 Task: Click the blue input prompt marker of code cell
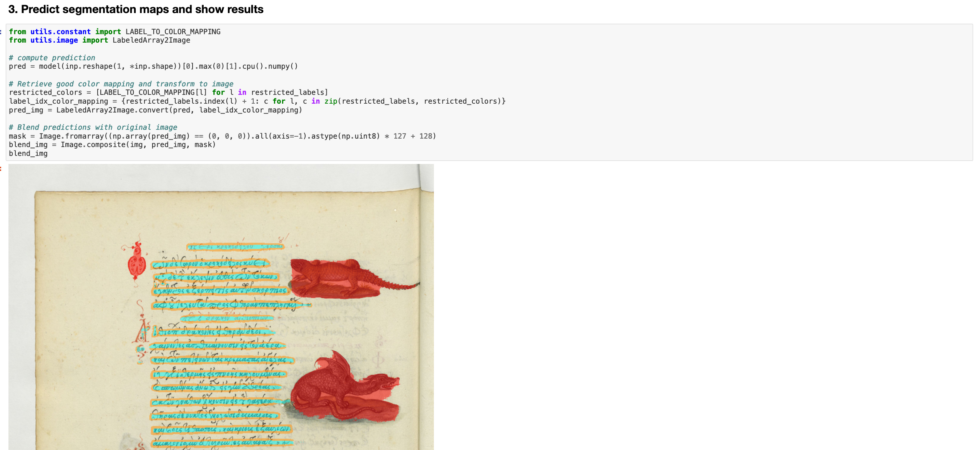coord(1,31)
